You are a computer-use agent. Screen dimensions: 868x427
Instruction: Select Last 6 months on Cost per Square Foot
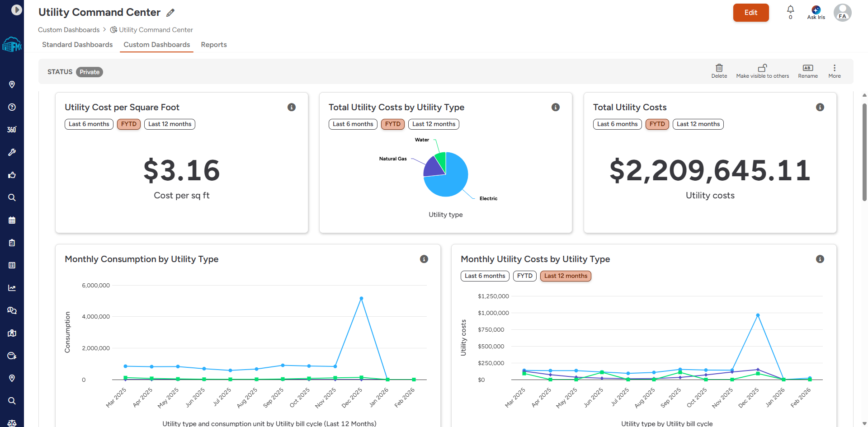pyautogui.click(x=89, y=124)
